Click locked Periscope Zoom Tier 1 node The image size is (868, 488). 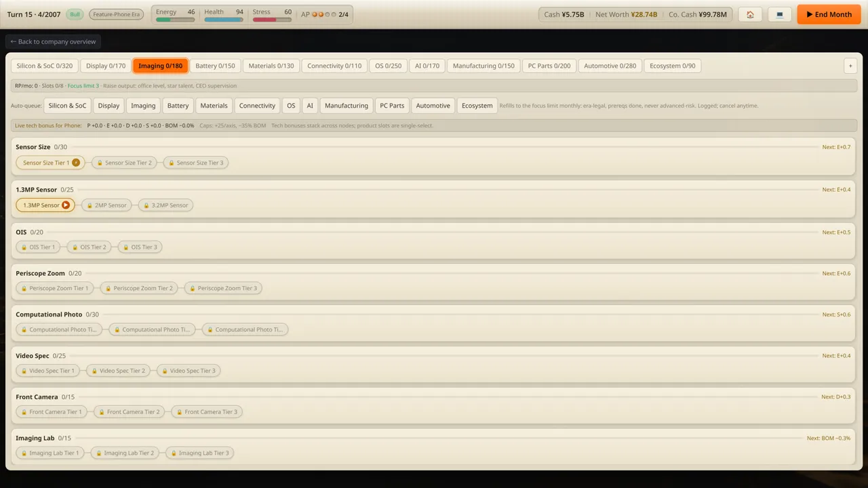tap(55, 289)
